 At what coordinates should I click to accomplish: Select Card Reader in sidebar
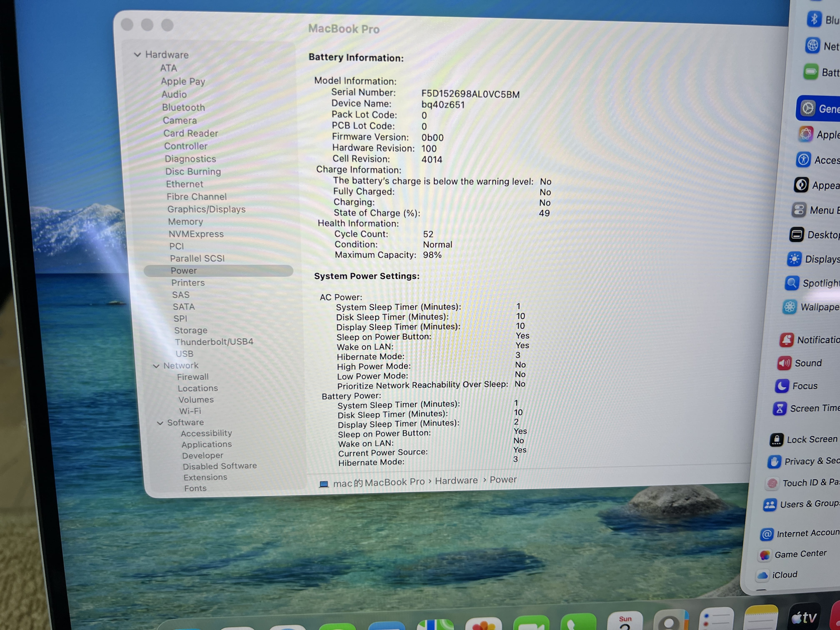pos(191,133)
